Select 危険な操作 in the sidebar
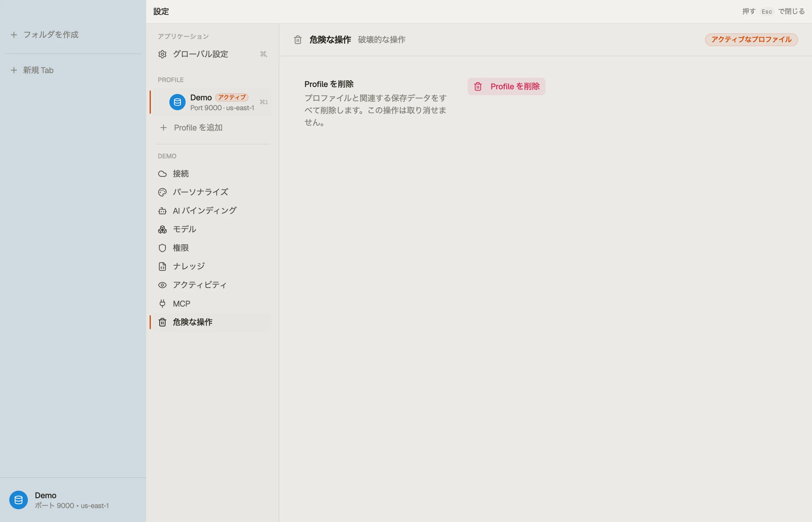This screenshot has height=522, width=812. point(213,322)
